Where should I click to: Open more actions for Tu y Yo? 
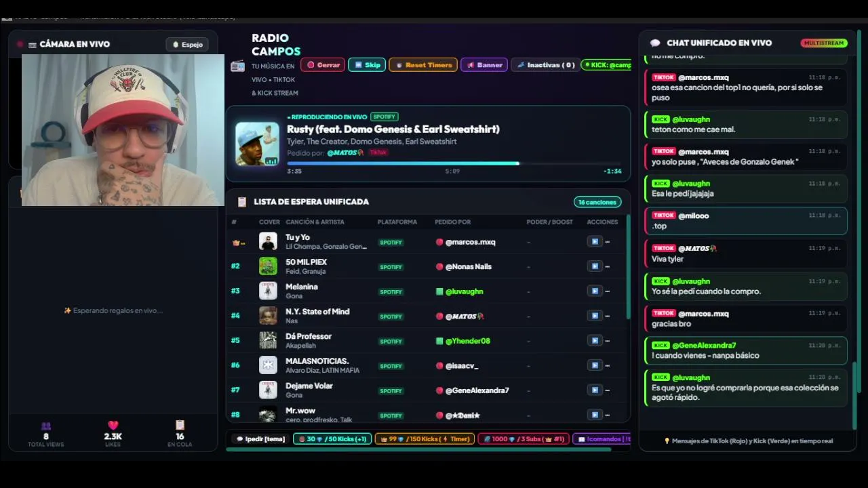608,242
